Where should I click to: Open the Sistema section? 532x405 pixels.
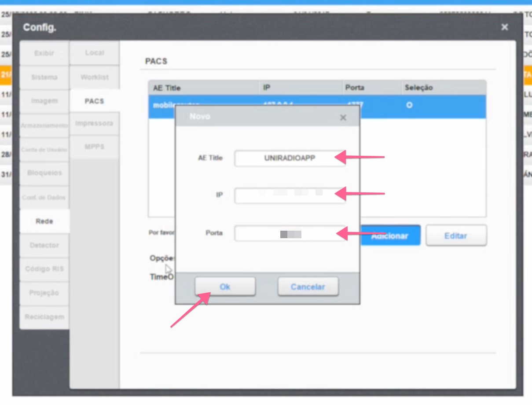44,77
